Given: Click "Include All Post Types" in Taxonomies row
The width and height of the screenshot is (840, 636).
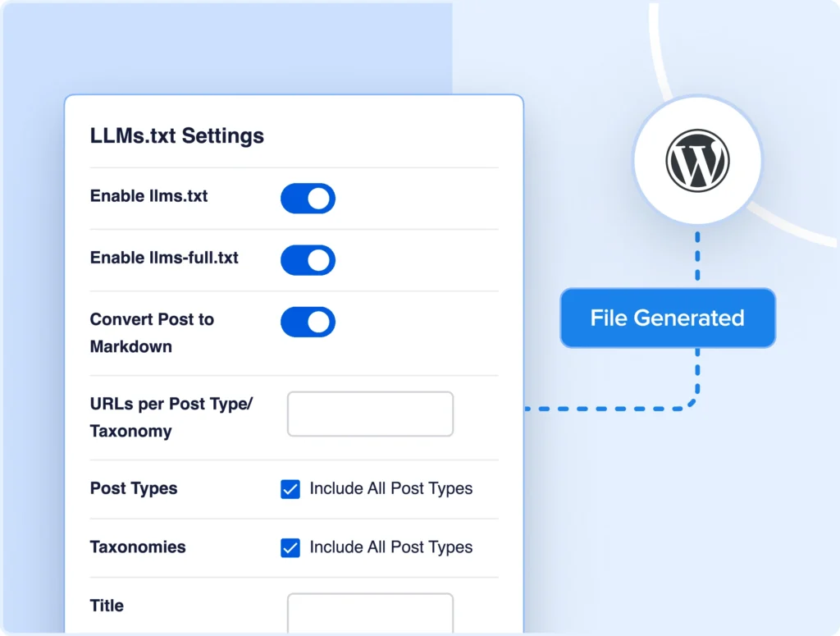Looking at the screenshot, I should tap(390, 547).
